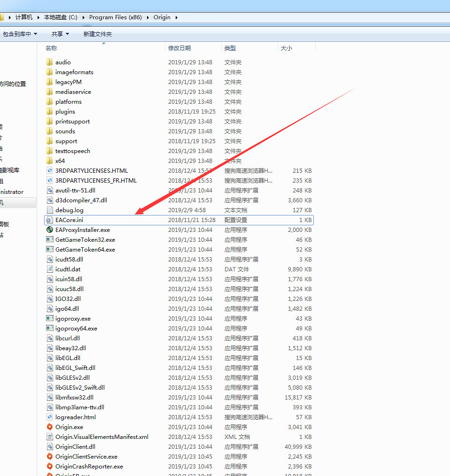
Task: Sort by the 大小 column header
Action: coord(286,48)
